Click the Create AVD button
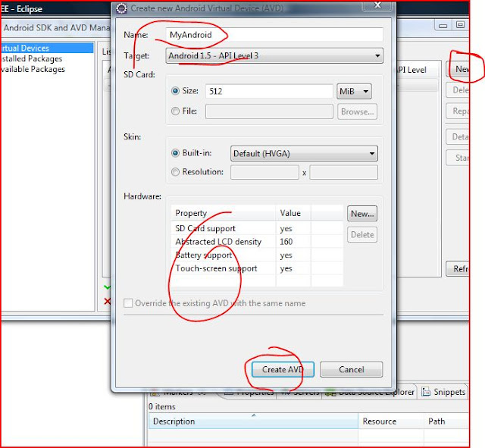 coord(283,369)
